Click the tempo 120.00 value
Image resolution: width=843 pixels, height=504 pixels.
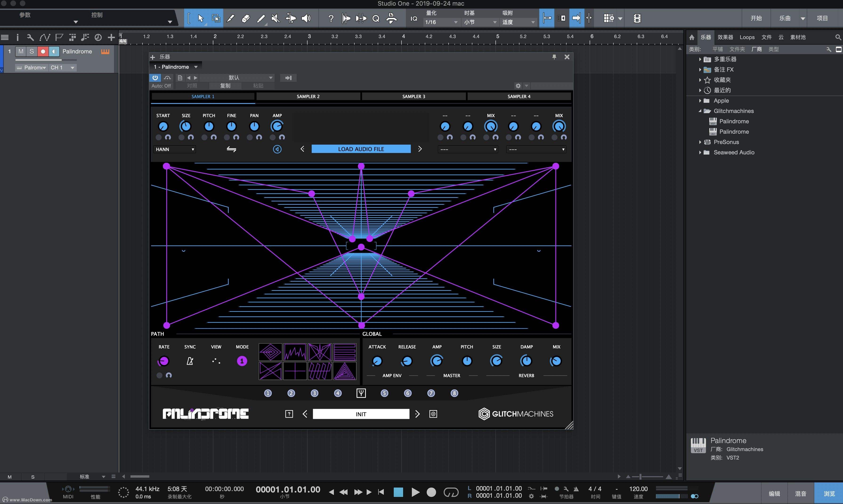[638, 489]
